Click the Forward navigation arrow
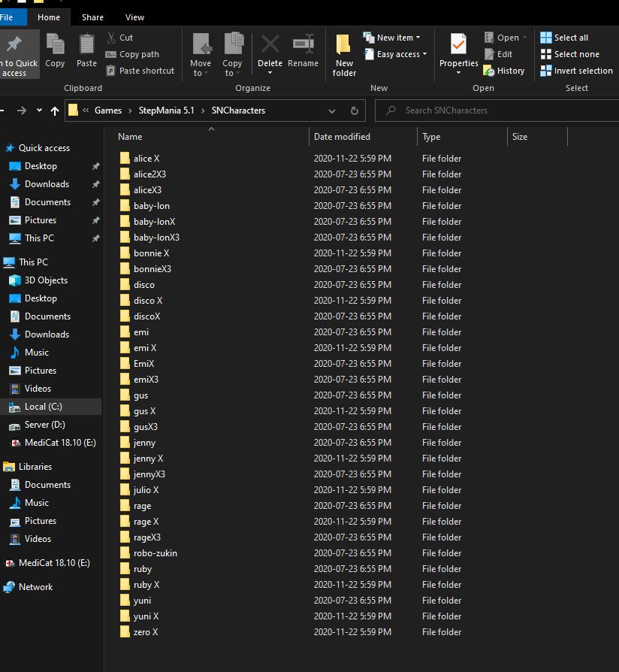This screenshot has height=672, width=619. [x=22, y=111]
